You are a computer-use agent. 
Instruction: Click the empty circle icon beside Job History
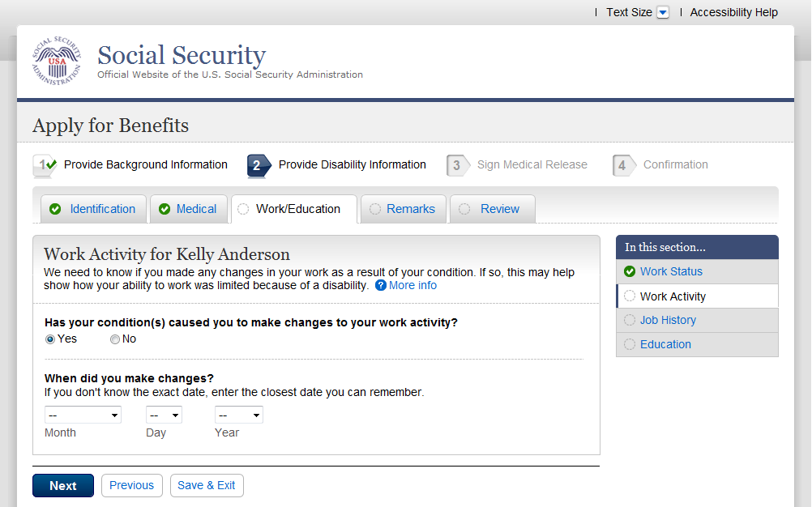(630, 320)
